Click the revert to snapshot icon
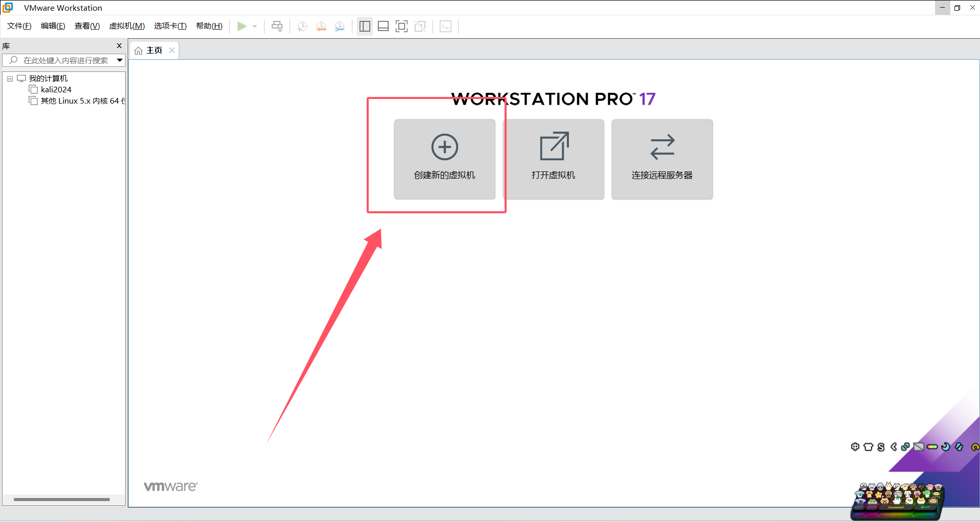This screenshot has width=980, height=522. tap(321, 27)
